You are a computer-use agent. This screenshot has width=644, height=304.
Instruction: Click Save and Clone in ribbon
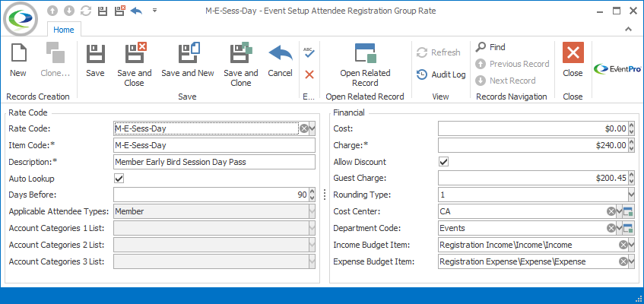(241, 65)
